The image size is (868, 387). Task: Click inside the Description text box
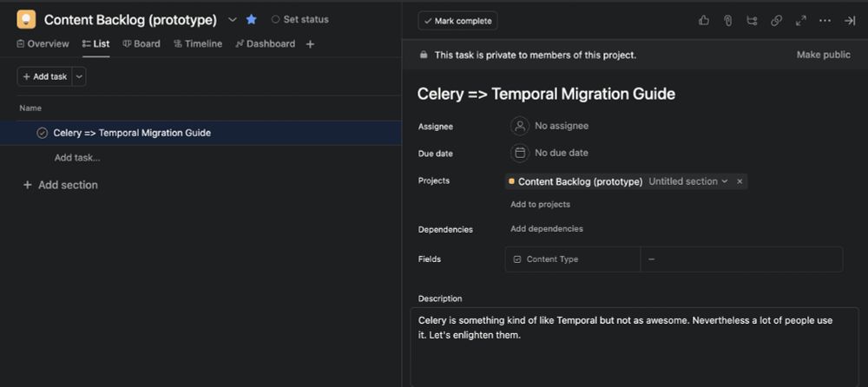[635, 346]
